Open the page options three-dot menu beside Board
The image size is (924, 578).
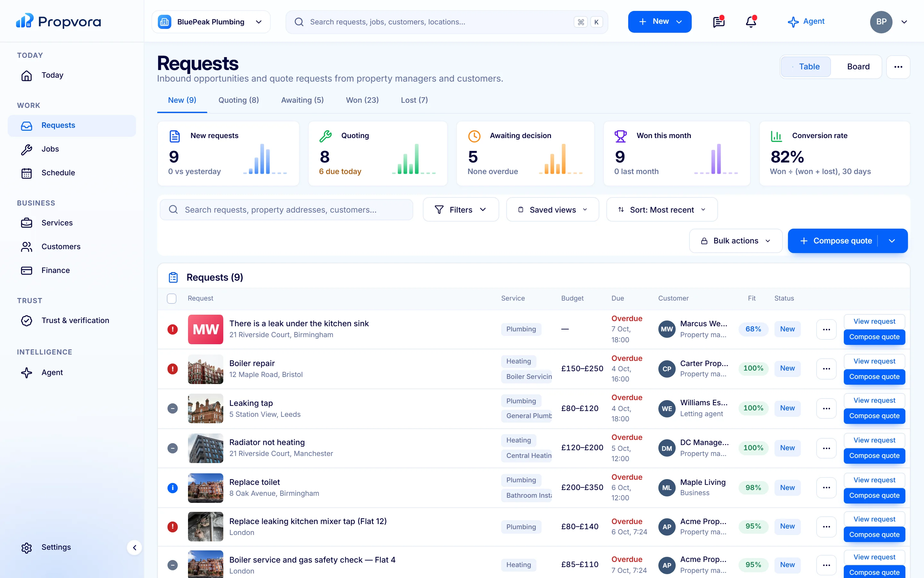[x=898, y=67]
